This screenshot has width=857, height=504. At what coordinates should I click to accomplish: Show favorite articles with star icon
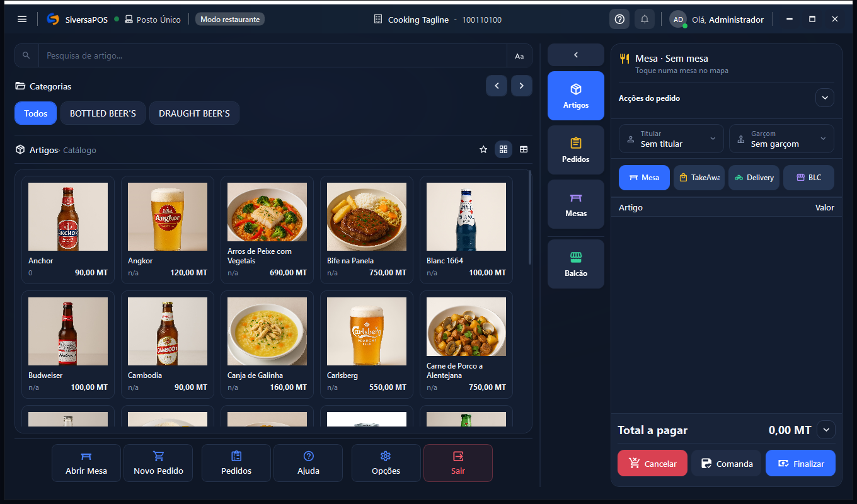tap(483, 149)
